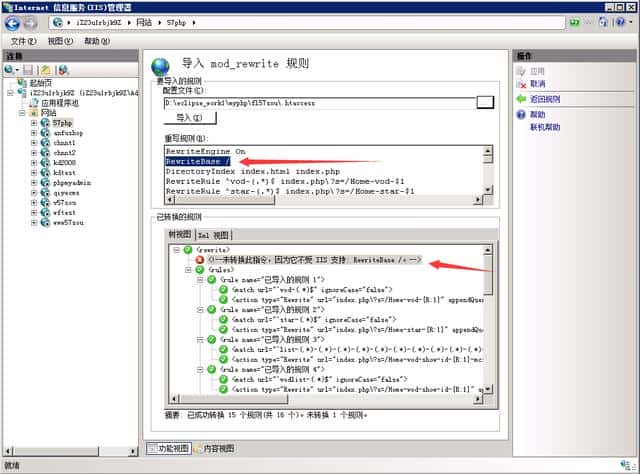Click the folder up icon in Connections toolbar
The height and width of the screenshot is (474, 640).
pyautogui.click(x=45, y=70)
